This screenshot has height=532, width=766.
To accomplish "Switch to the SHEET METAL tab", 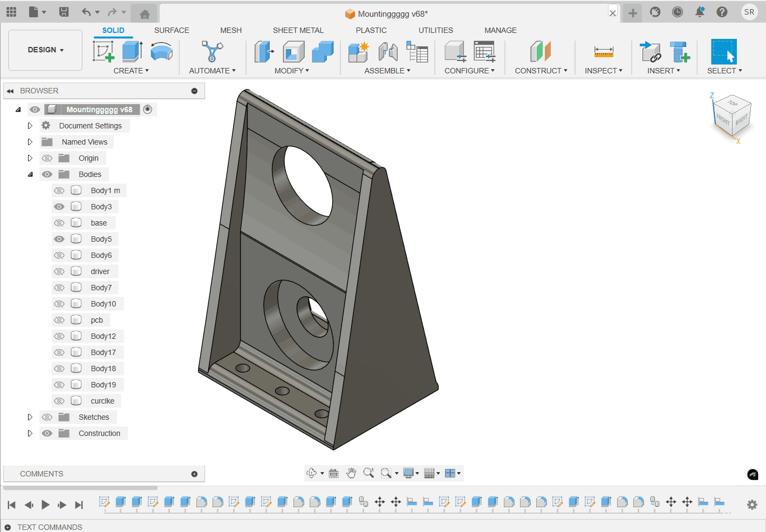I will (x=298, y=30).
